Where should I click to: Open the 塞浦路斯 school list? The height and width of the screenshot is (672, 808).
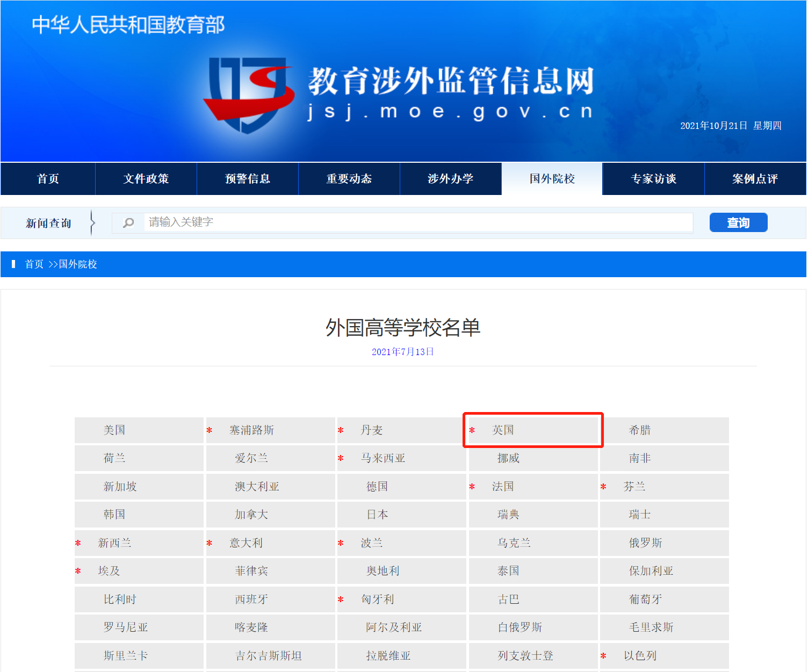[252, 430]
